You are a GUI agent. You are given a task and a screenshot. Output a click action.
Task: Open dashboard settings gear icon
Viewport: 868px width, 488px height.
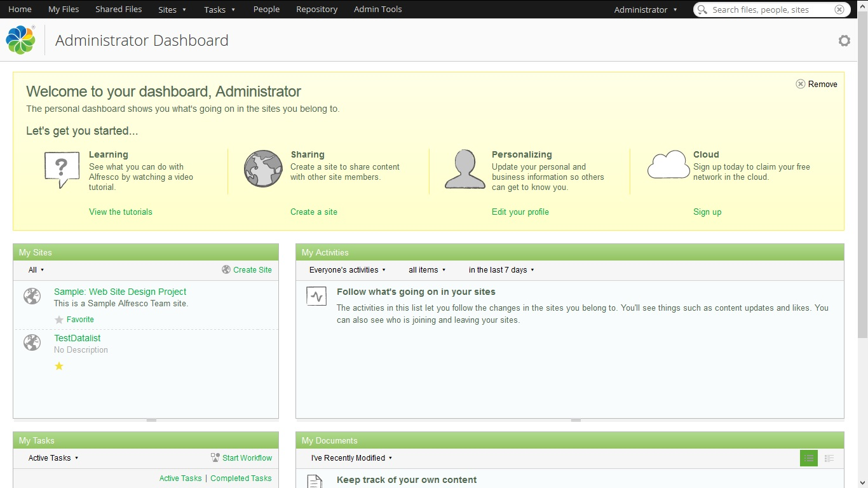tap(844, 41)
